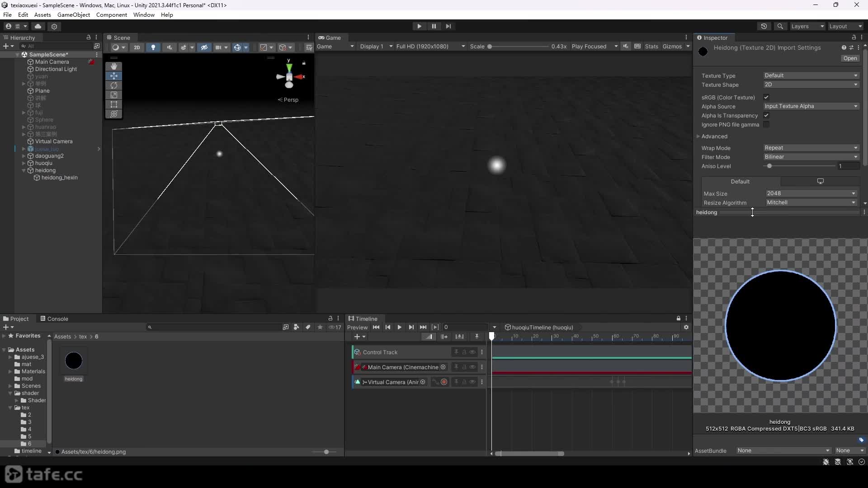Select the Hand view tool in Scene
The height and width of the screenshot is (488, 868).
[x=114, y=66]
